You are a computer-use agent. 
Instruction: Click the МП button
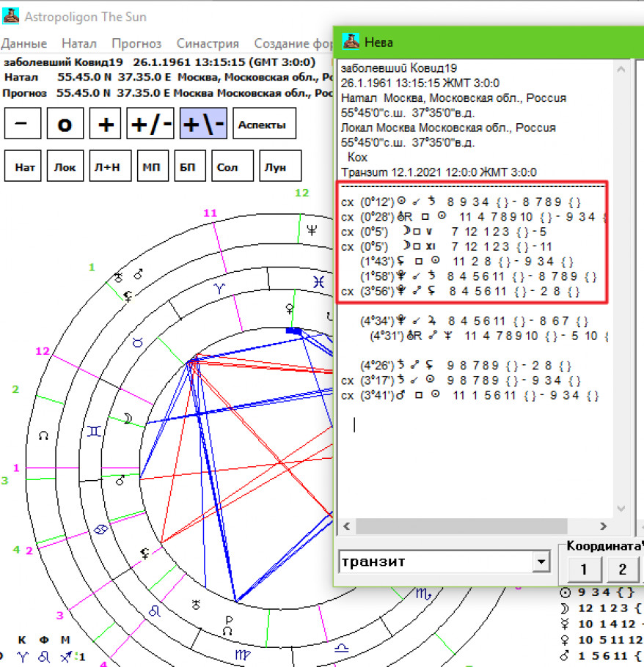153,166
